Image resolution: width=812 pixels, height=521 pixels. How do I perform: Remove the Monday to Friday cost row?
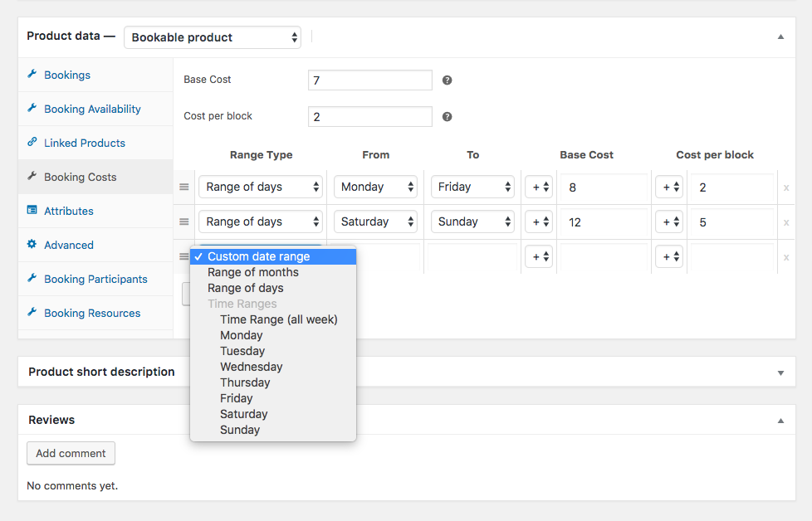point(786,187)
